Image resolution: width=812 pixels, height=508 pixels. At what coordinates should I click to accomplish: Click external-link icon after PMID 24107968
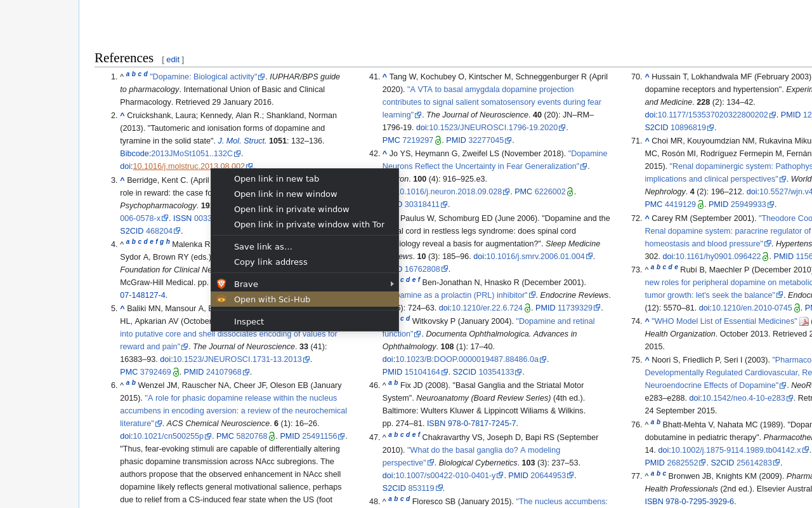(x=247, y=372)
